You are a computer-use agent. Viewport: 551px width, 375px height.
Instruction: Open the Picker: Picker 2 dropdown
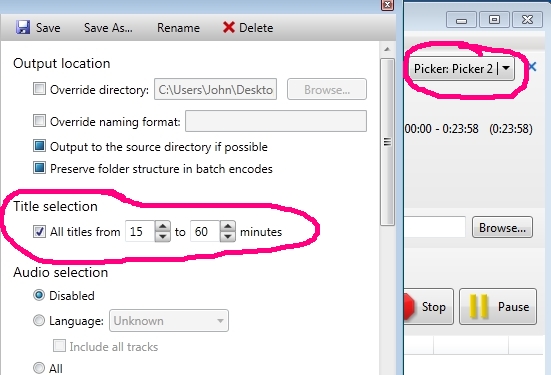click(x=461, y=69)
